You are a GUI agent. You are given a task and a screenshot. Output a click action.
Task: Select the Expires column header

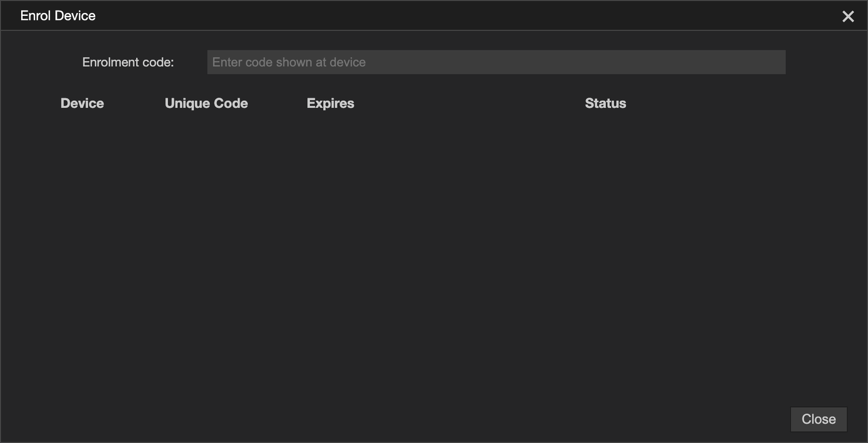[x=330, y=103]
